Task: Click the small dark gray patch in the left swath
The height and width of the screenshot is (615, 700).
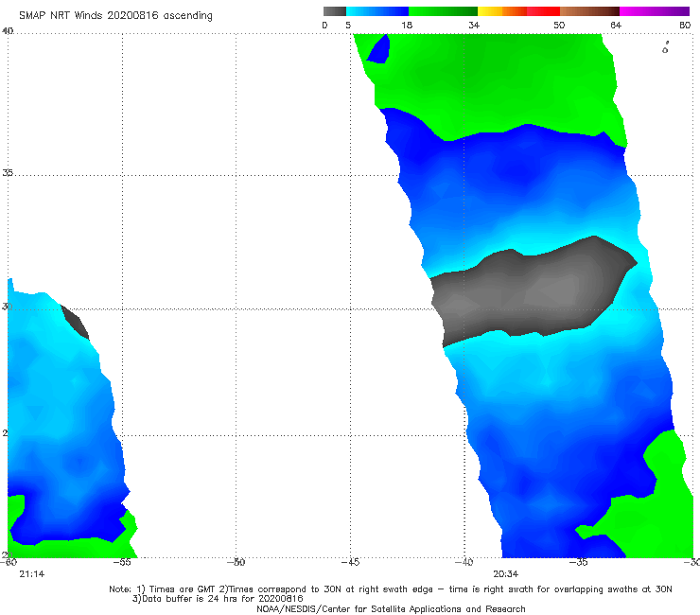Action: [x=75, y=322]
